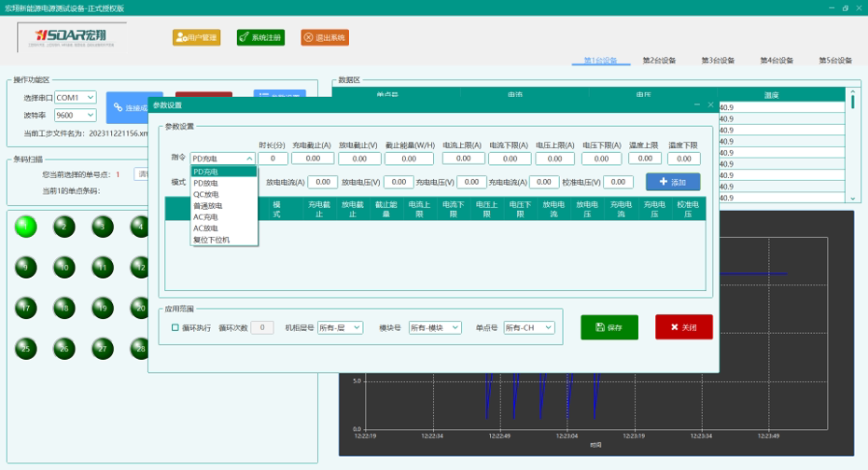The image size is (868, 470).
Task: Select channel 3 indicator light
Action: [103, 227]
